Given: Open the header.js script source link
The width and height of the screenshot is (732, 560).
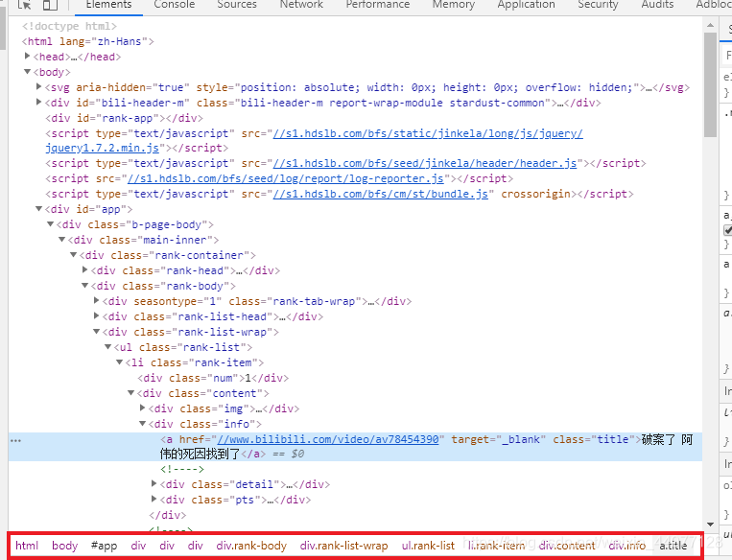Looking at the screenshot, I should (x=425, y=163).
